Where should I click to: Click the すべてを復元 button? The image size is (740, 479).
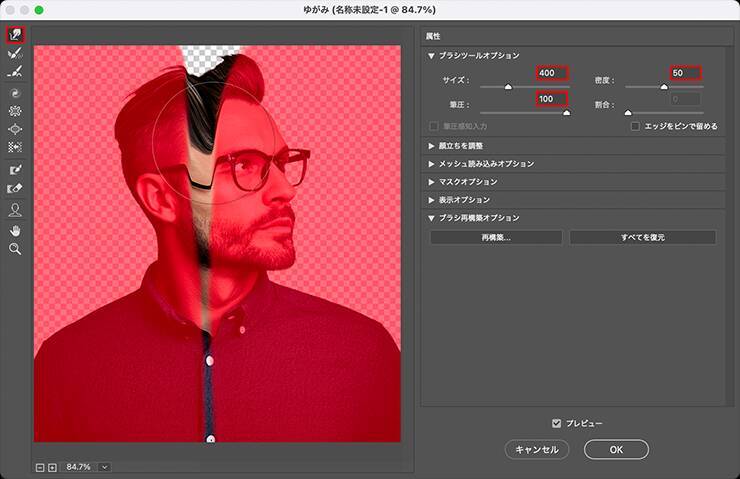pyautogui.click(x=642, y=237)
